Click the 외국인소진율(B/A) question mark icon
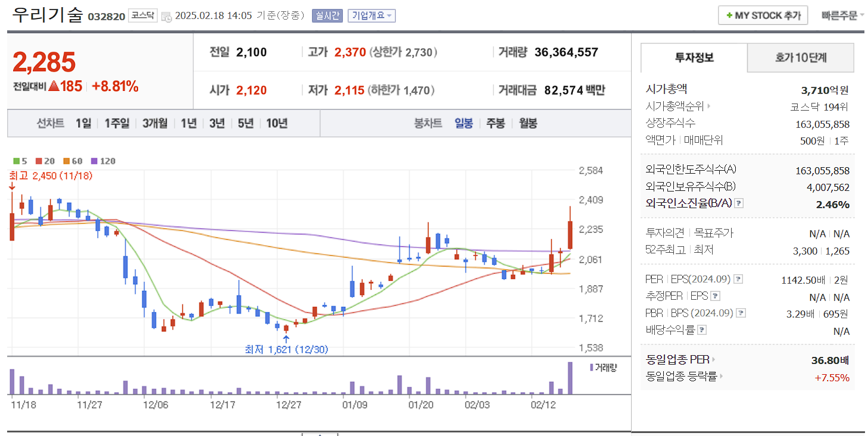Viewport: 868px width, 436px height. coord(739,203)
